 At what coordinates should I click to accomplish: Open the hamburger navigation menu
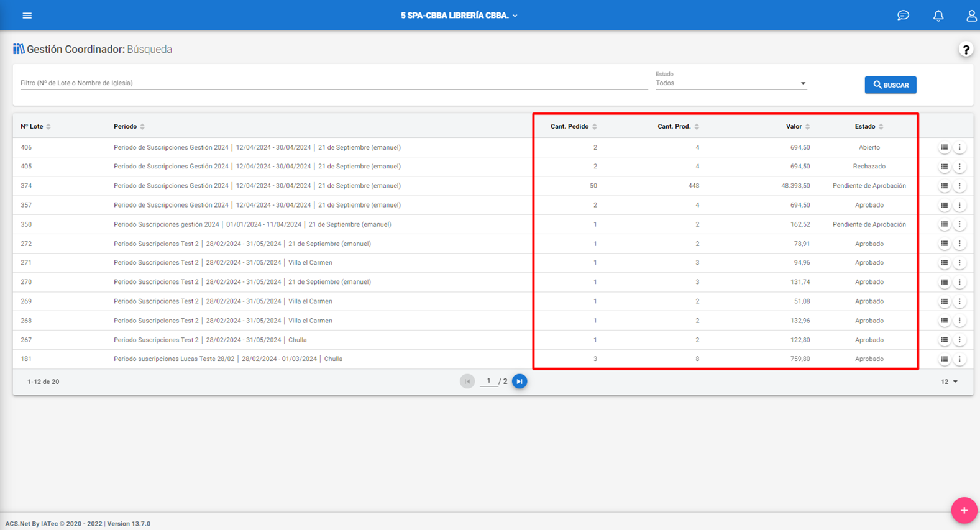[x=27, y=16]
